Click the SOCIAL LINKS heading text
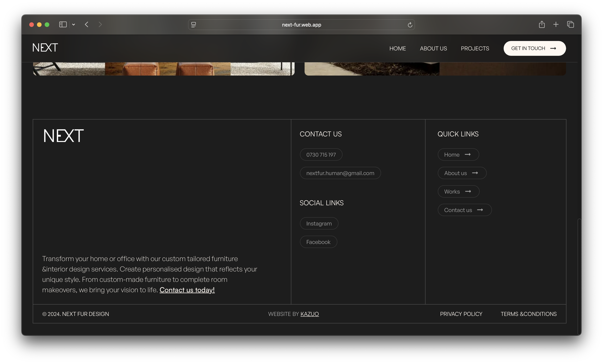603x364 pixels. (x=322, y=203)
